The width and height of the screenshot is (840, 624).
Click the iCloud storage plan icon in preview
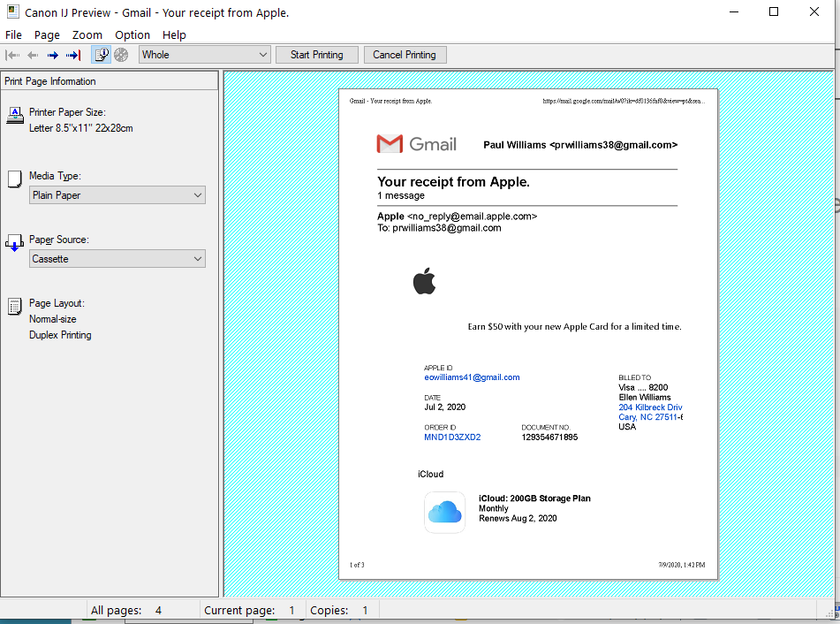tap(444, 513)
